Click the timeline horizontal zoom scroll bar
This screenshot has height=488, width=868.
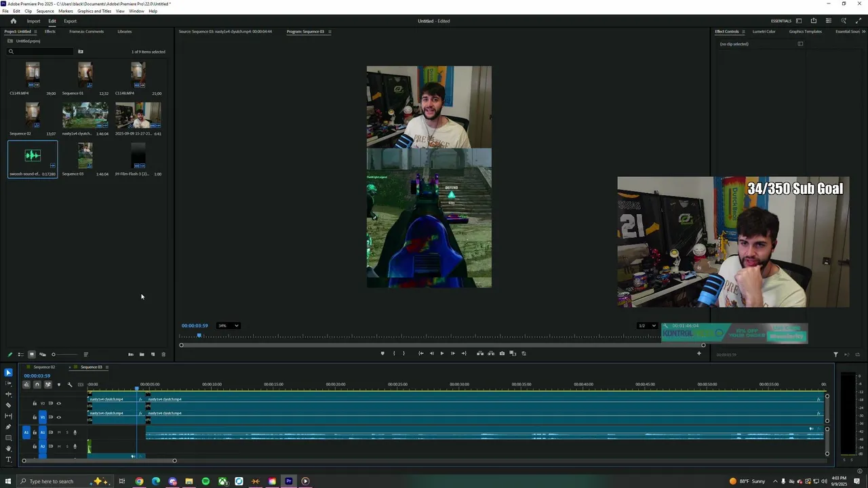click(x=99, y=461)
